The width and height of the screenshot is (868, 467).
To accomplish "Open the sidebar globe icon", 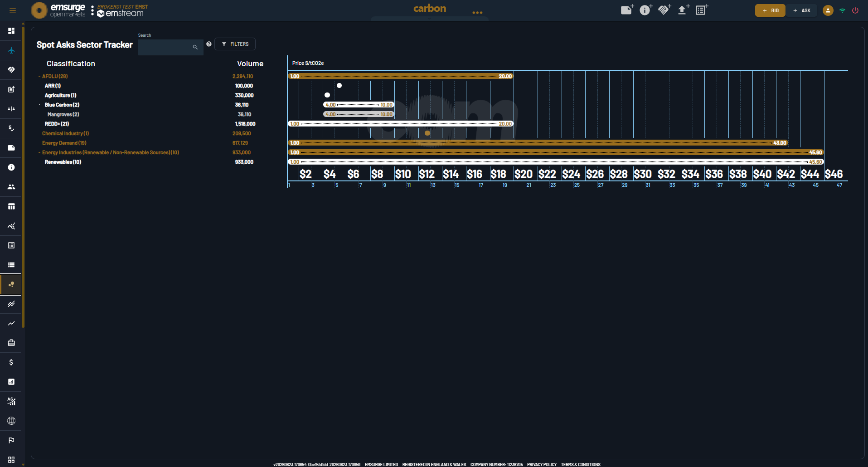I will pos(11,421).
